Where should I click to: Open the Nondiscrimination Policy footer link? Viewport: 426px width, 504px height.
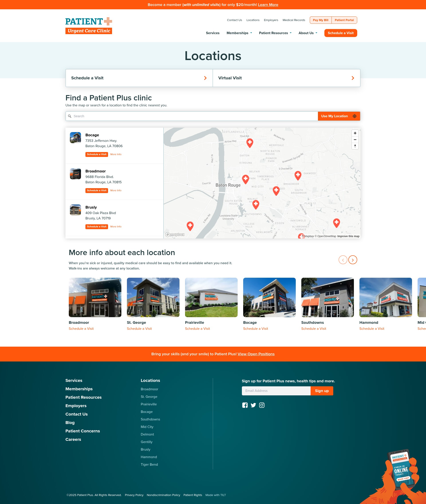point(164,495)
